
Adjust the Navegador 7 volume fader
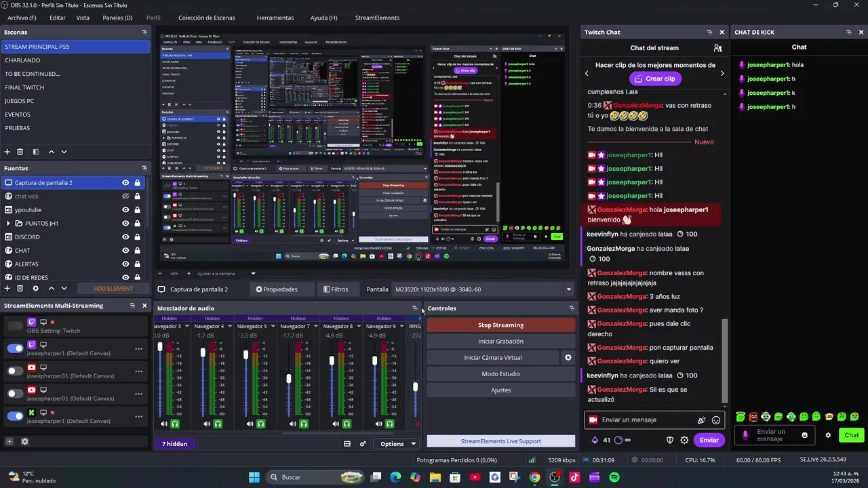pos(289,379)
